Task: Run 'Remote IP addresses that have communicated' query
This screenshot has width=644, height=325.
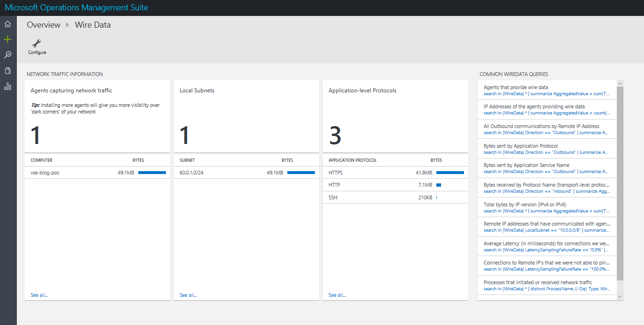Action: [x=547, y=227]
